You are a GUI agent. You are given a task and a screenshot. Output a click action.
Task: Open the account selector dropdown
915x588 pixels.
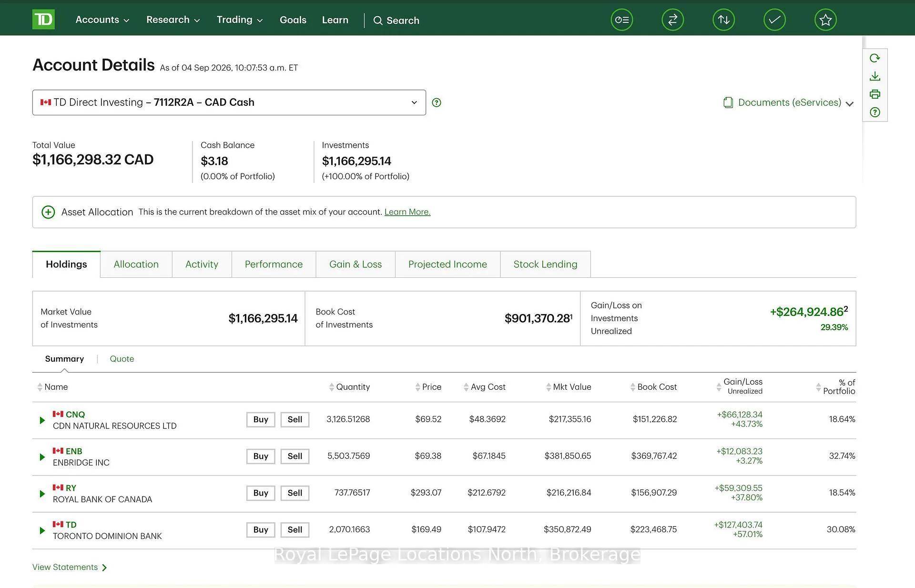(x=229, y=102)
